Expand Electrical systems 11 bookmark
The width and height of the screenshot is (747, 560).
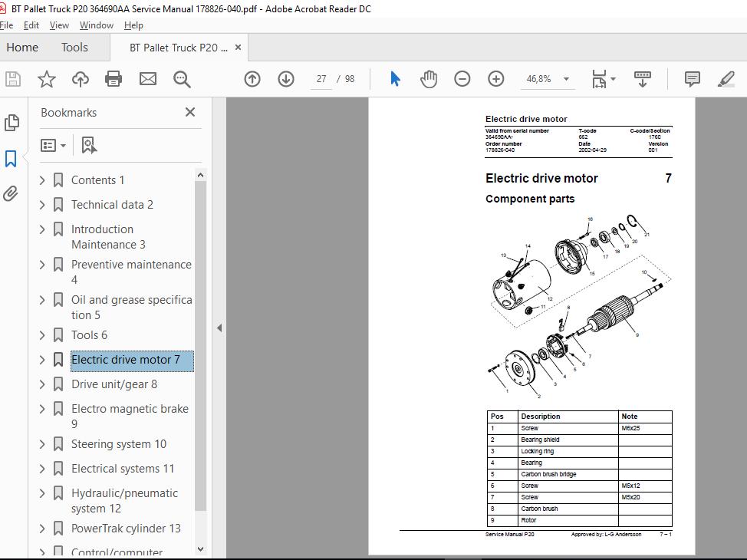point(42,469)
